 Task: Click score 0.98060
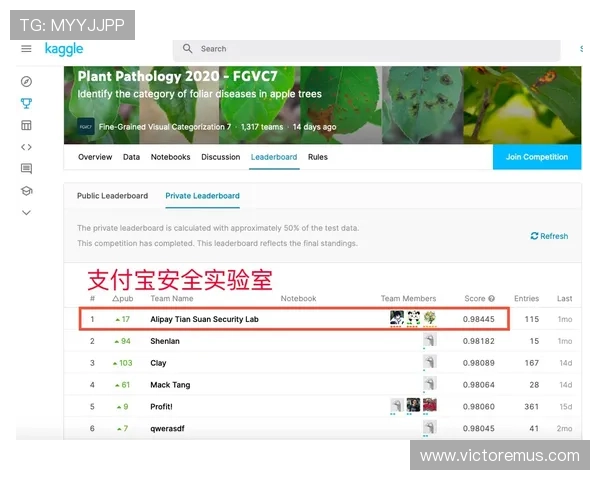[479, 407]
